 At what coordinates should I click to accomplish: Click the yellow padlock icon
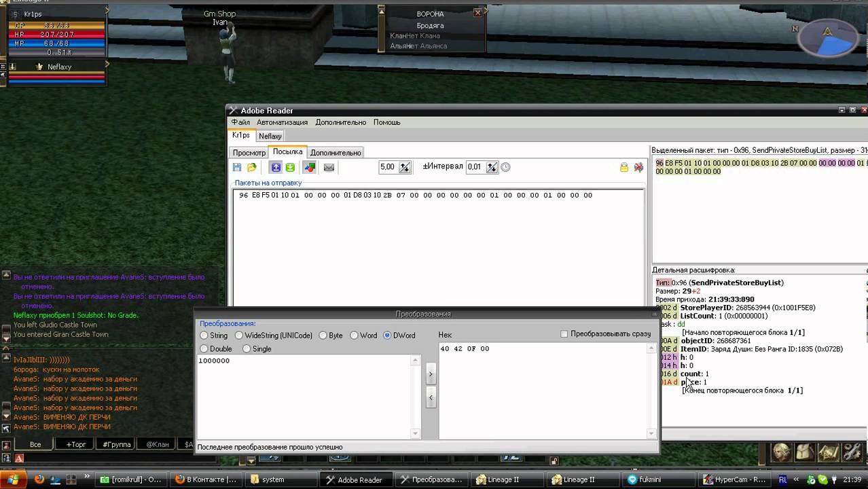click(x=624, y=167)
